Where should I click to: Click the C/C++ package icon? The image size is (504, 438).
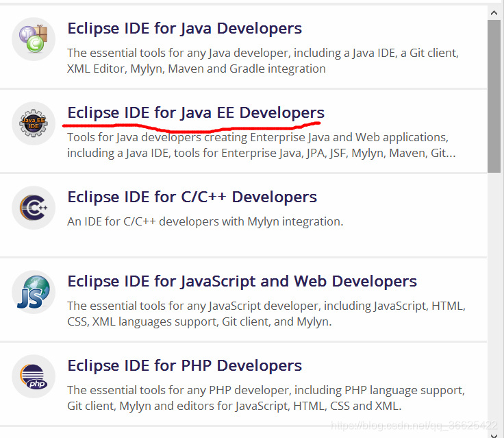tap(34, 208)
